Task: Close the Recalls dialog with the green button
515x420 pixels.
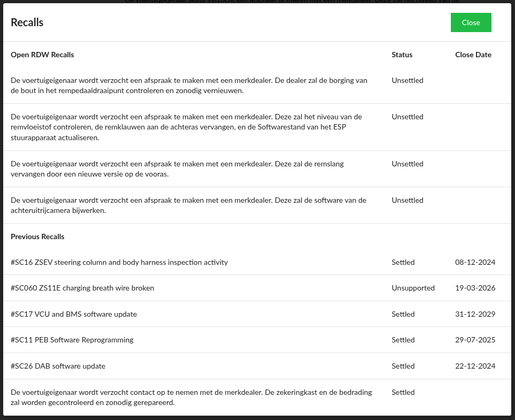Action: click(x=471, y=22)
